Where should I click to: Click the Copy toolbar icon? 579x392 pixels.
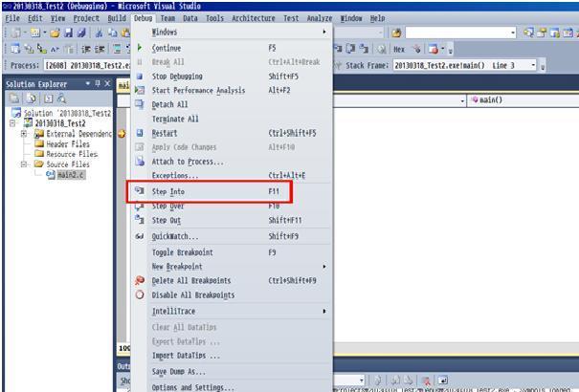[112, 33]
